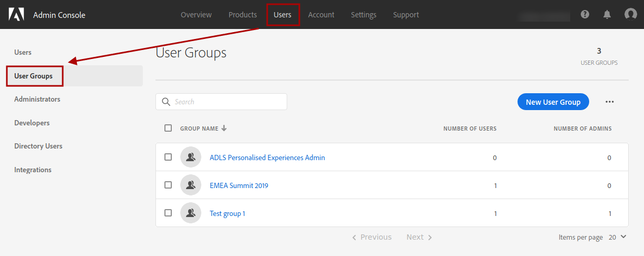Image resolution: width=644 pixels, height=256 pixels.
Task: Sort by the Group Name arrow
Action: click(224, 128)
